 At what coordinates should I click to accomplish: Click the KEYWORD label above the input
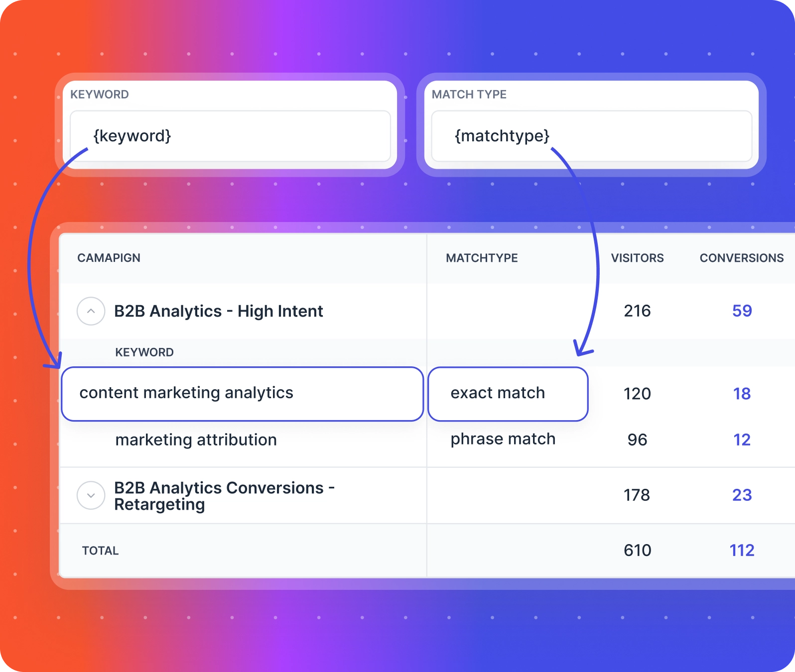pyautogui.click(x=100, y=95)
